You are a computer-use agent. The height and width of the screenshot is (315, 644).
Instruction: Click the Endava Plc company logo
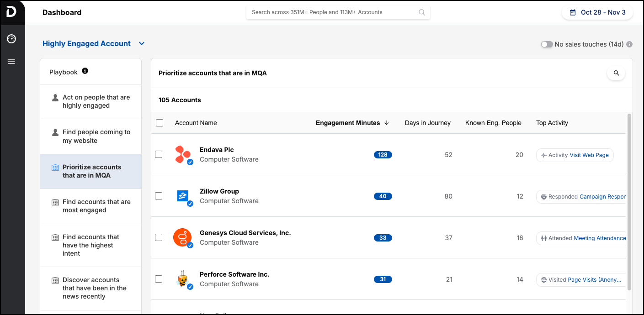183,154
